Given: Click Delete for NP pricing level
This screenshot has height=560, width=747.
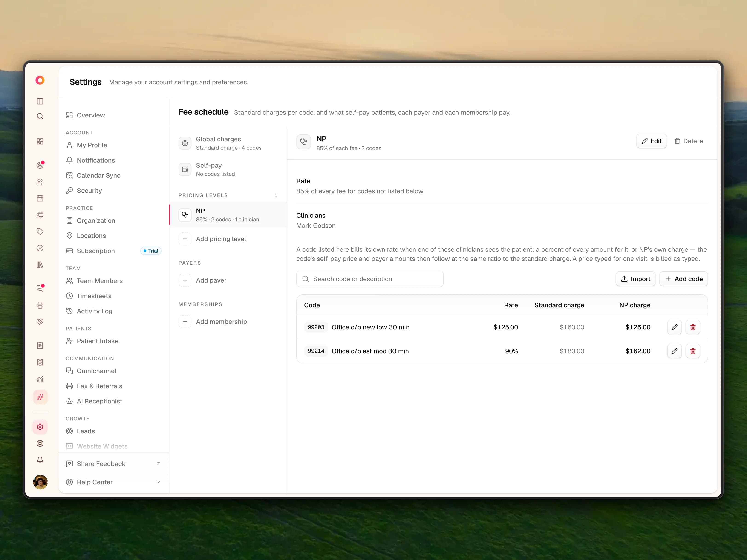Looking at the screenshot, I should coord(688,141).
